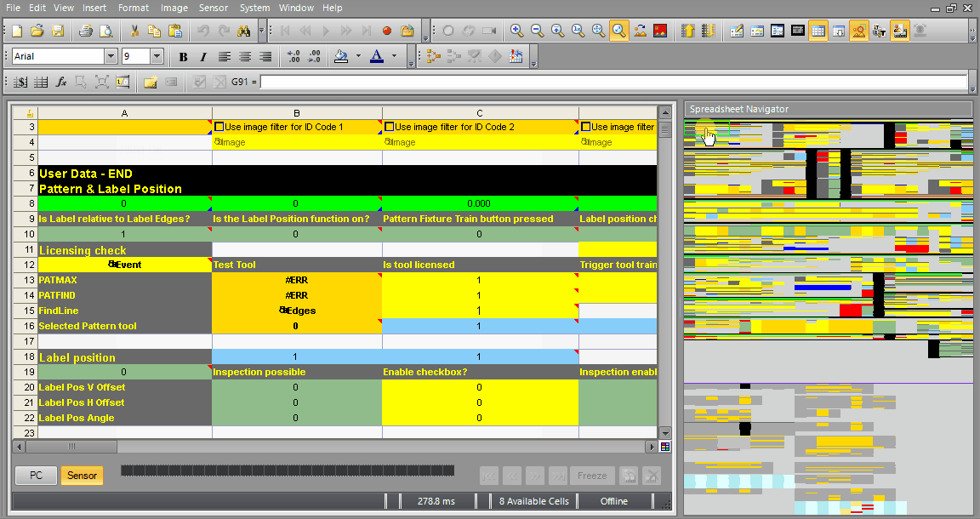Viewport: 980px width, 519px height.
Task: Click the Cut scissors icon
Action: pyautogui.click(x=134, y=31)
